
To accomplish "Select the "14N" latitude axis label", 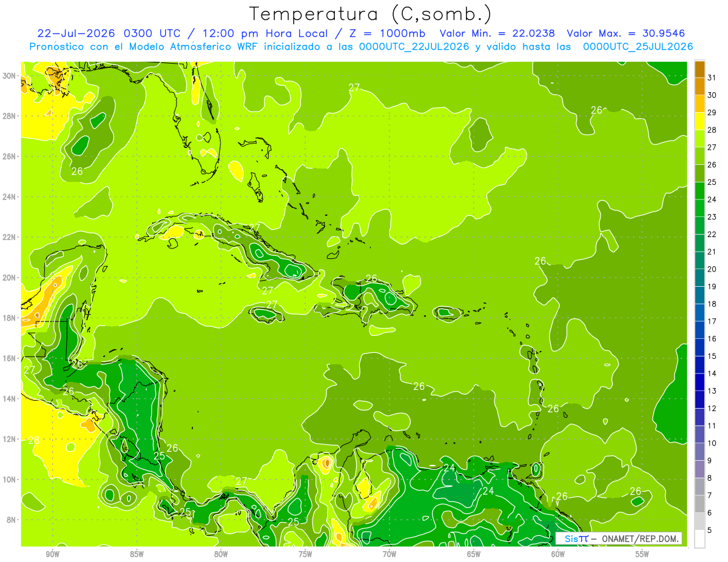I will coord(9,399).
